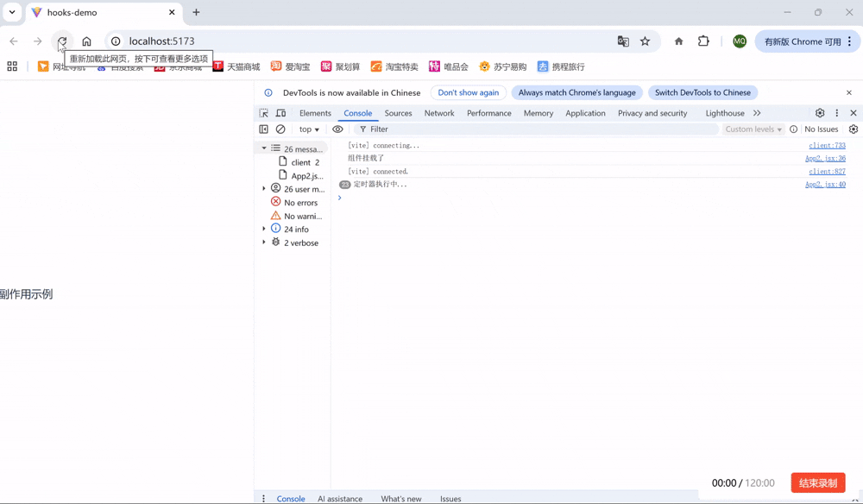Activate the inspect element picker icon
The width and height of the screenshot is (863, 504).
click(x=263, y=113)
